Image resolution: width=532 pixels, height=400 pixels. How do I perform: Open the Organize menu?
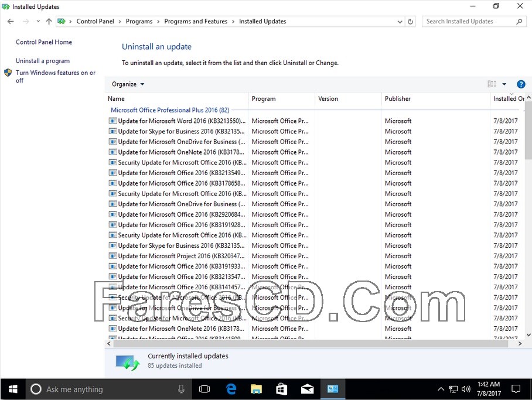[x=128, y=84]
